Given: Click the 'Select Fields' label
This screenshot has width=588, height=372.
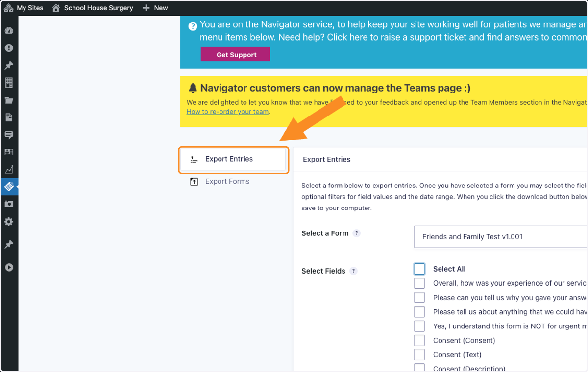Looking at the screenshot, I should [323, 271].
